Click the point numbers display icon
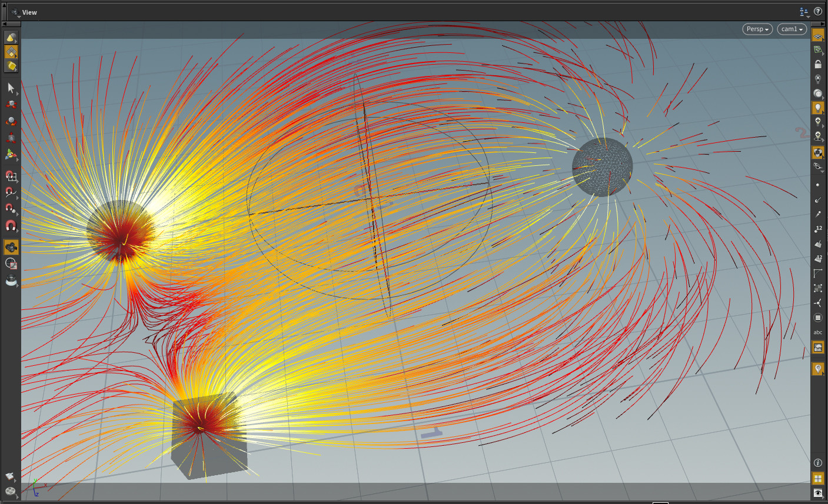This screenshot has width=828, height=504. (x=818, y=228)
